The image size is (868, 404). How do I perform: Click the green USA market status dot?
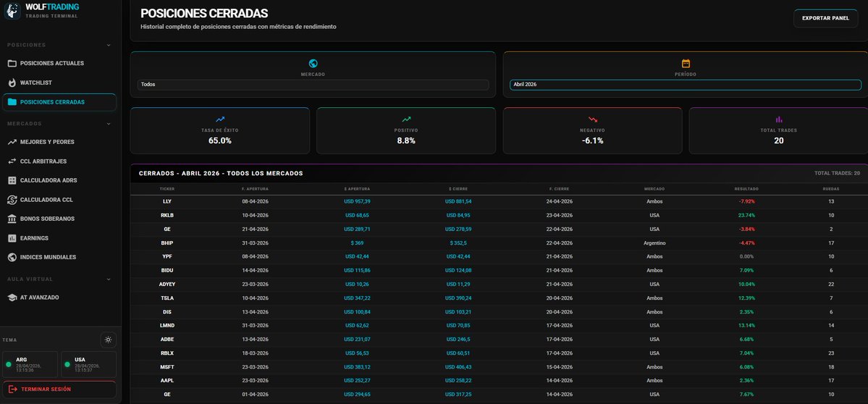click(x=67, y=364)
